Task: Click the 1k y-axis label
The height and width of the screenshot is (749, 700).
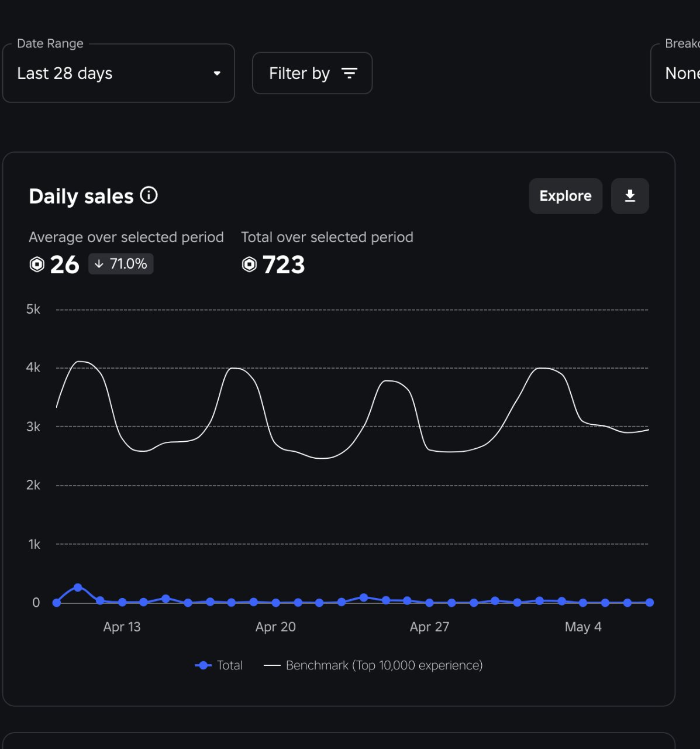Action: 35,544
